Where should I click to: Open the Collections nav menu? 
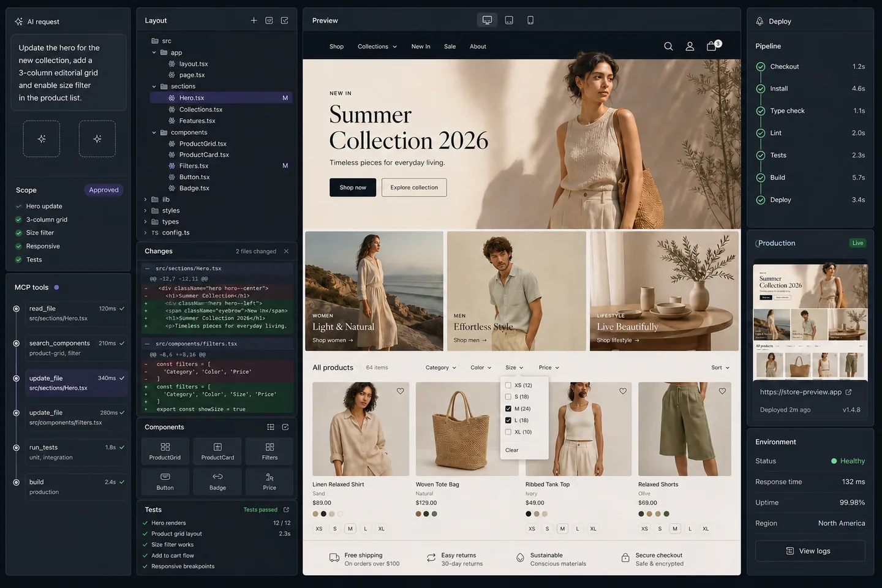(x=377, y=47)
